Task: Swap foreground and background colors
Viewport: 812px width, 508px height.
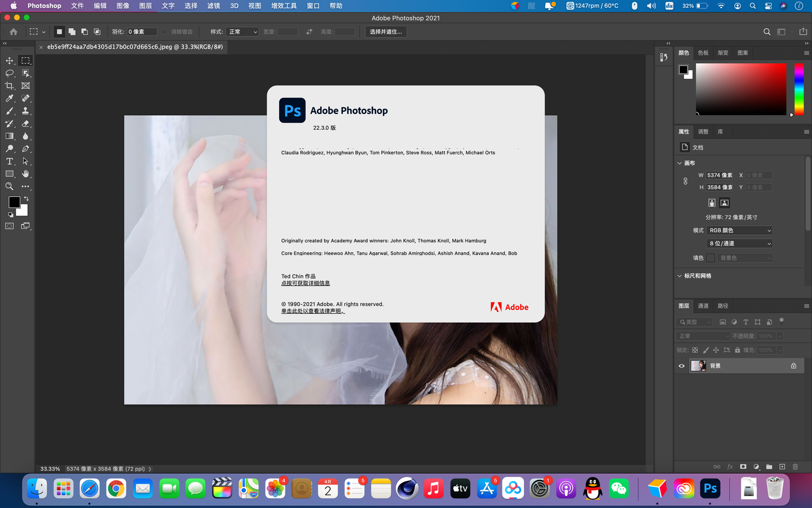Action: point(26,199)
